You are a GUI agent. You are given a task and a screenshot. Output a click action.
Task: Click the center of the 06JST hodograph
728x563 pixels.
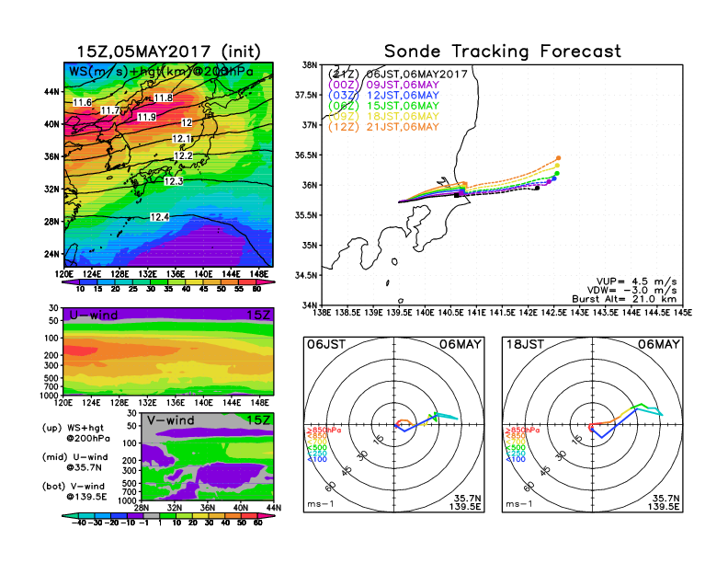(394, 426)
